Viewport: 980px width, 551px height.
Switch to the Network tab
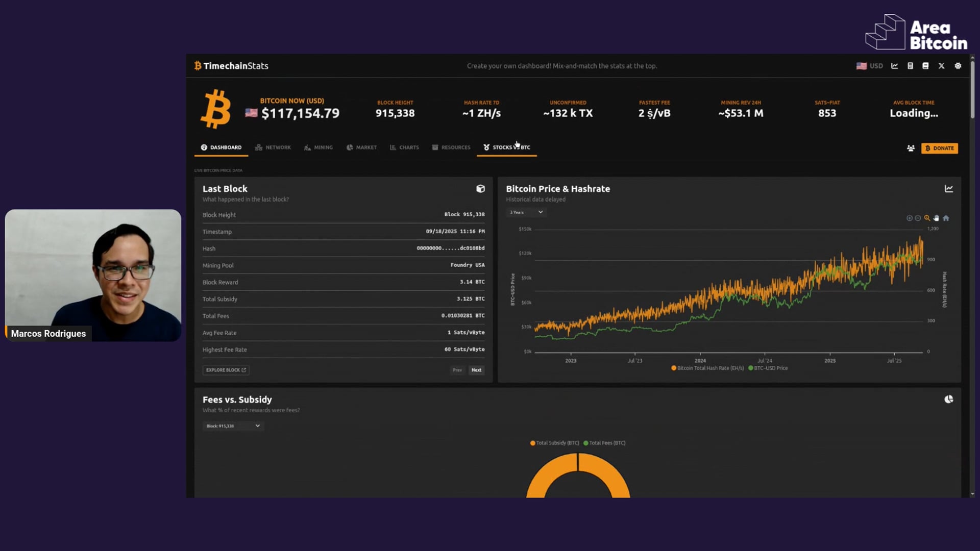(x=273, y=147)
